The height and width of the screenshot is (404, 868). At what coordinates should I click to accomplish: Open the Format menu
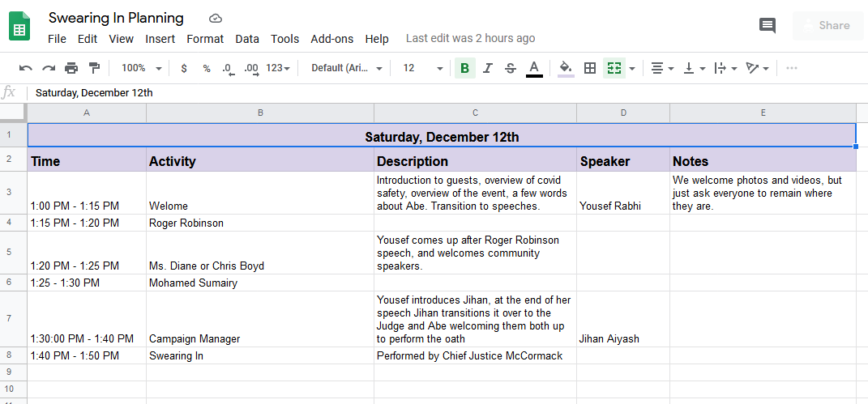click(x=205, y=39)
